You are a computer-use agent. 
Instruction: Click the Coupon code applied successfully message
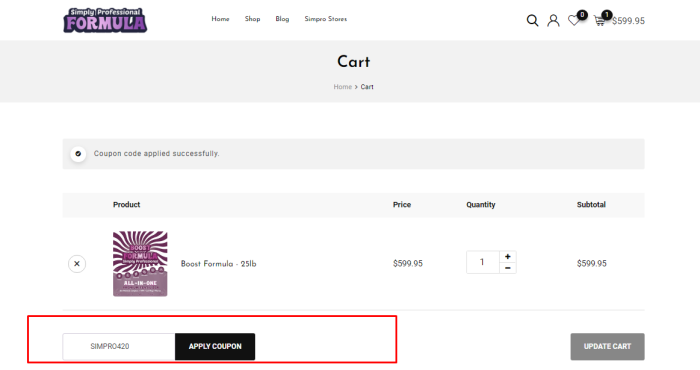point(156,154)
